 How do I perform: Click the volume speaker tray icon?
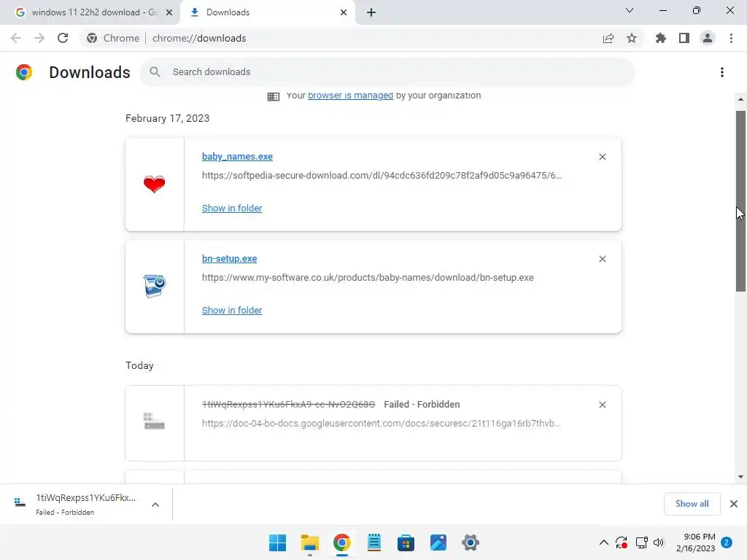click(659, 542)
